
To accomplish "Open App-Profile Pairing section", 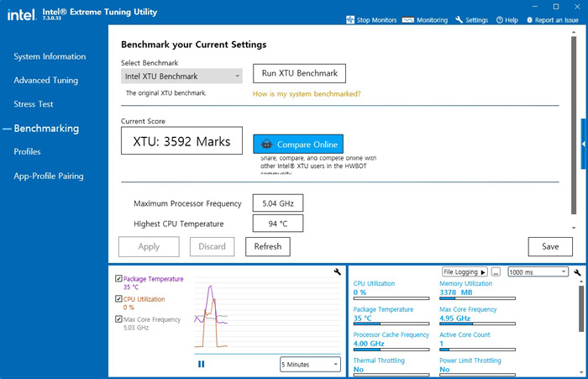I will coord(49,176).
